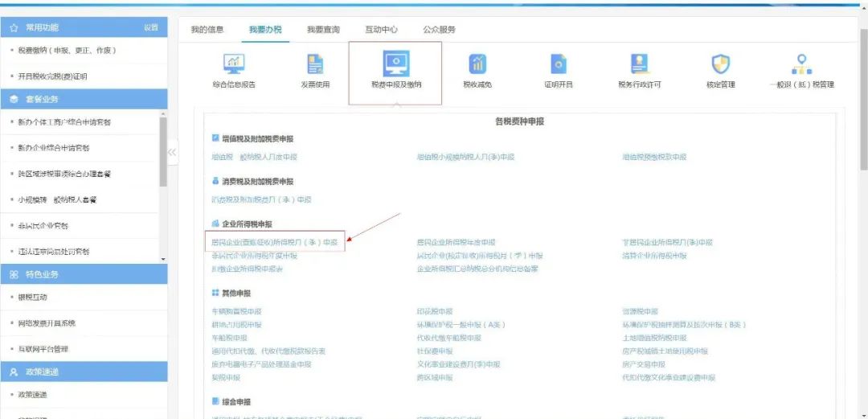Click the 套餐业务 header icon

point(14,99)
